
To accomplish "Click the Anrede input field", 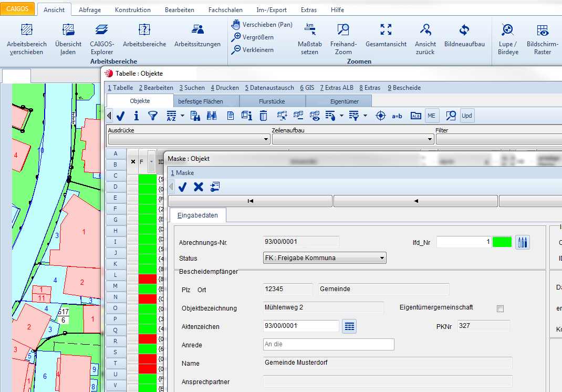I will [328, 345].
